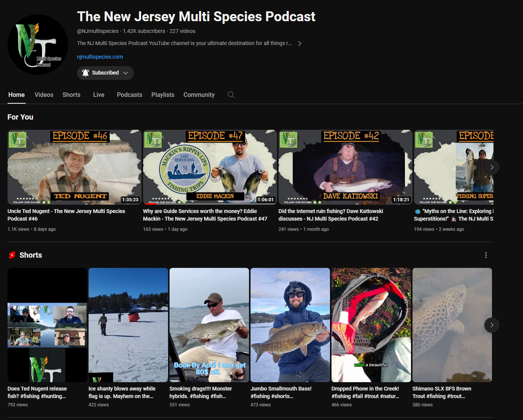Switch to the Videos tab
The height and width of the screenshot is (420, 523).
click(44, 95)
